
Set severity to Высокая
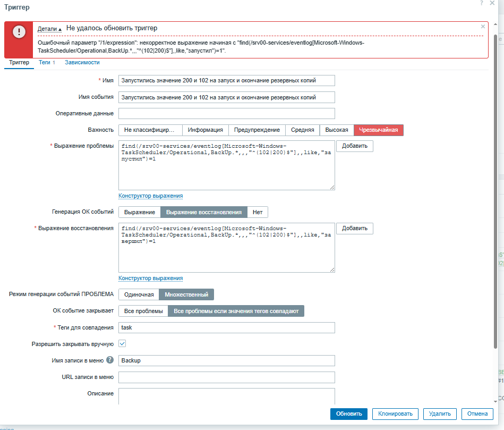point(337,130)
